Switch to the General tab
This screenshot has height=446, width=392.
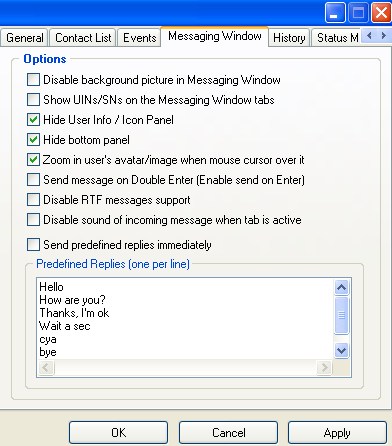[25, 38]
